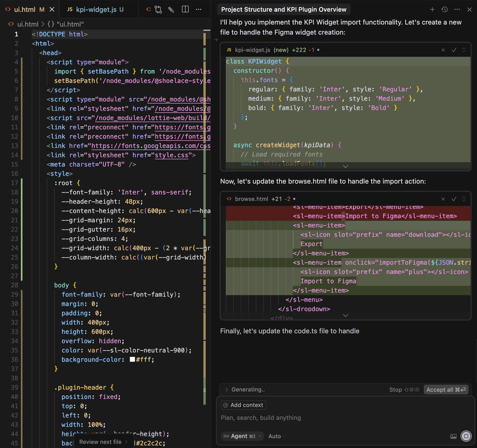Click the "body {" selector line
The image size is (477, 448).
click(65, 285)
